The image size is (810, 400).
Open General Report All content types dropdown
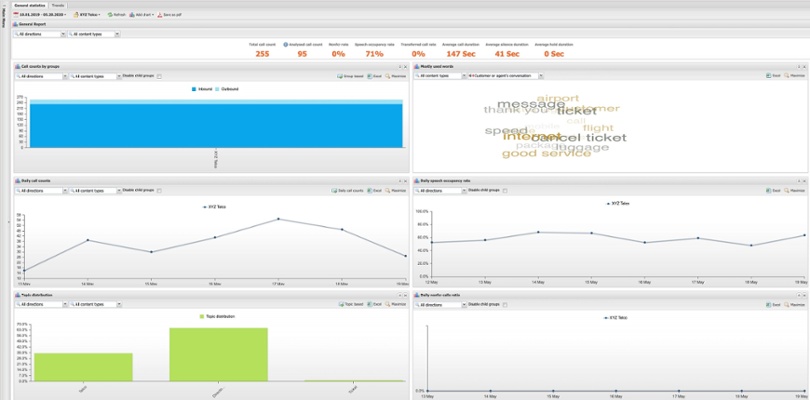tap(94, 34)
